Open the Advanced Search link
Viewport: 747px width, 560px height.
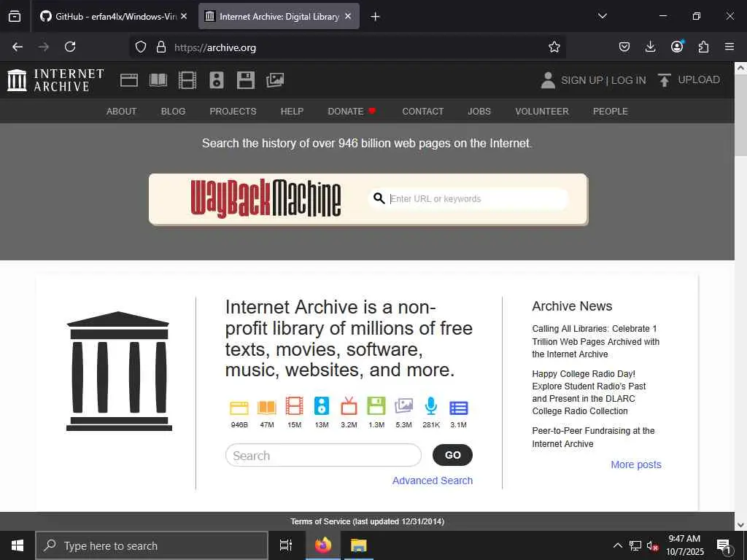433,481
